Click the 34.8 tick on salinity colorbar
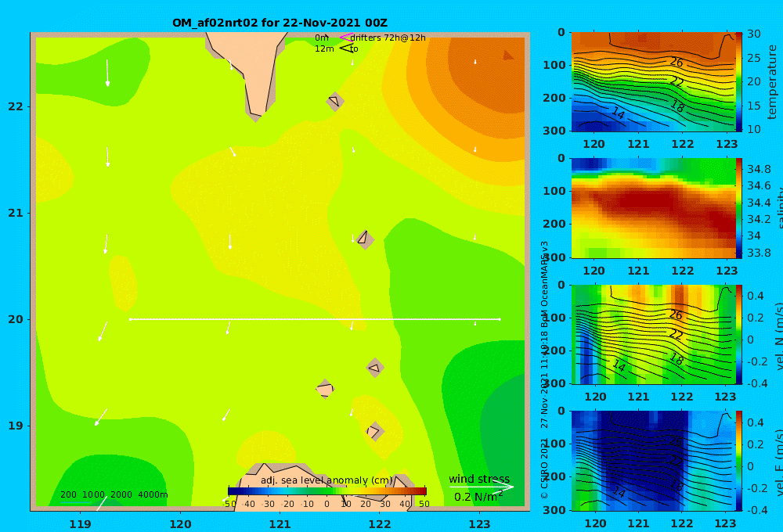Image resolution: width=783 pixels, height=532 pixels. coord(759,169)
